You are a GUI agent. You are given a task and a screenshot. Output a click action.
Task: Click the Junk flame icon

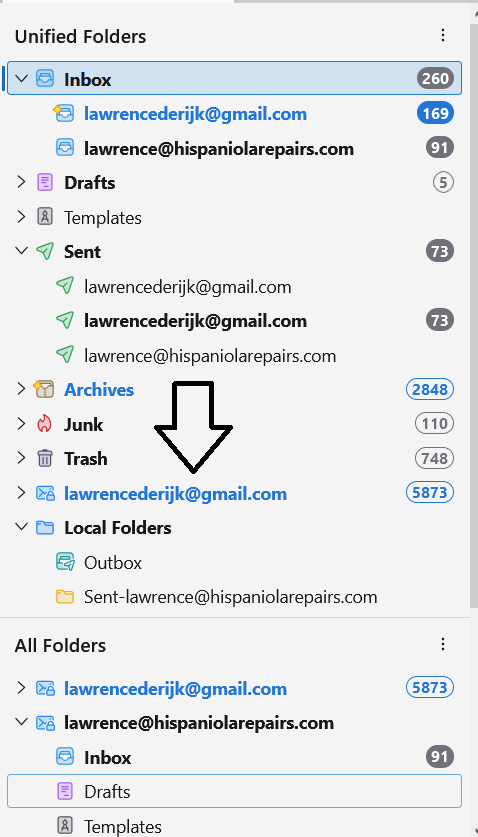(44, 424)
